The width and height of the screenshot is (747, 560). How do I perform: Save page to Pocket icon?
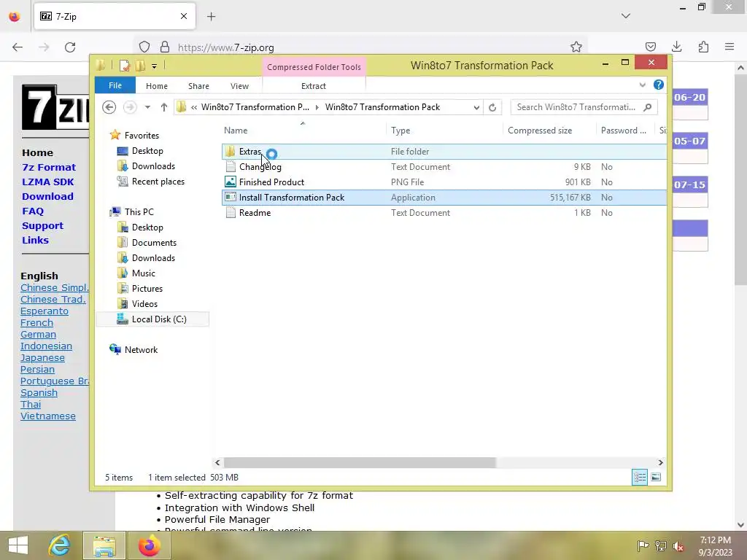pyautogui.click(x=650, y=47)
